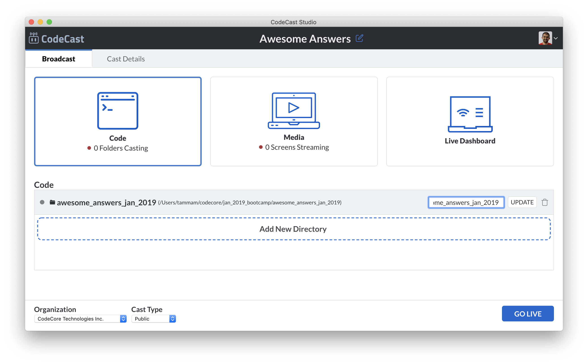The image size is (588, 364).
Task: Click the UPDATE button
Action: [x=522, y=202]
